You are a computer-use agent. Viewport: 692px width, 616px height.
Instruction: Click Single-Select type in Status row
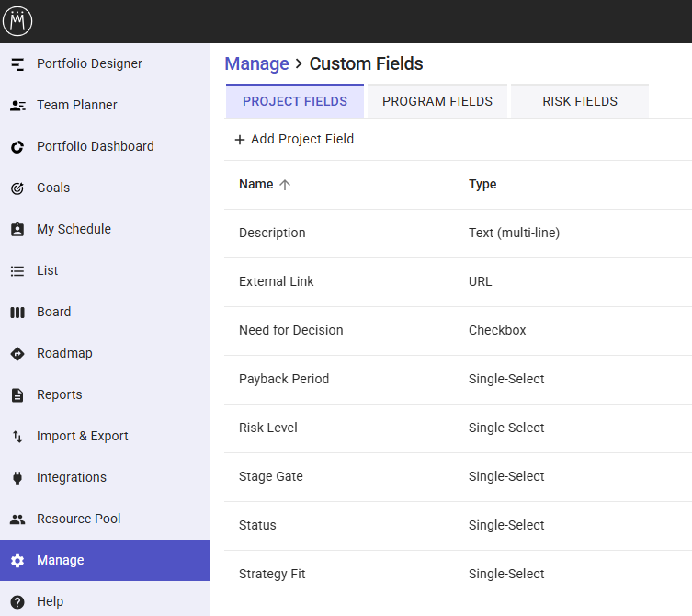(x=506, y=526)
